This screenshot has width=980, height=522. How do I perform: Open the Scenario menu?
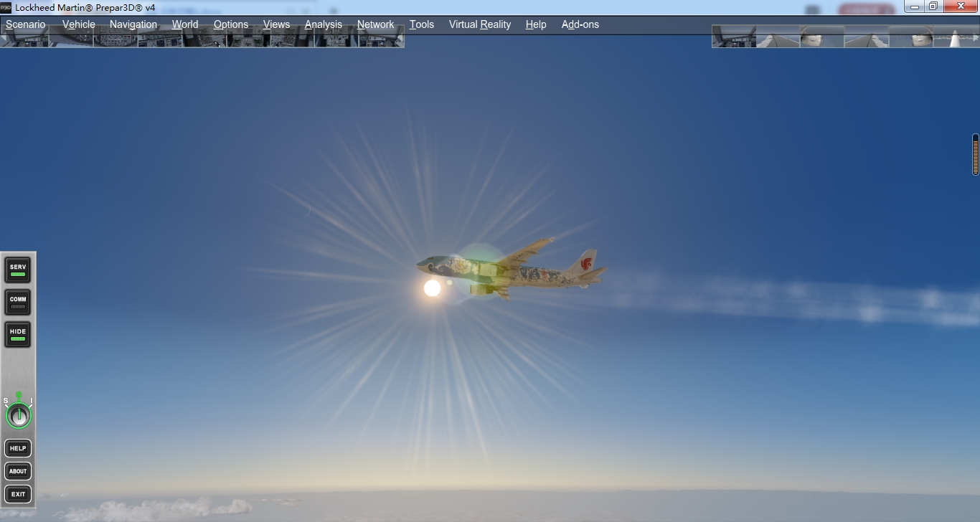pyautogui.click(x=25, y=24)
